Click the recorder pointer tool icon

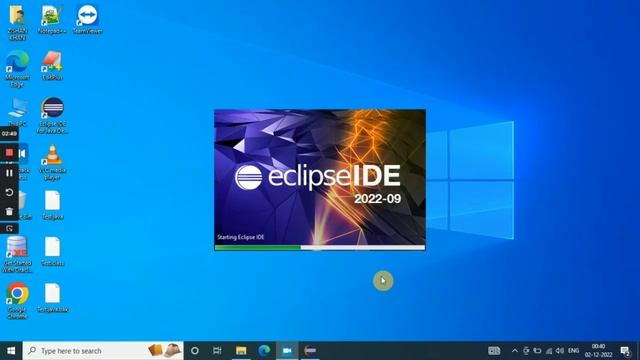pyautogui.click(x=9, y=229)
